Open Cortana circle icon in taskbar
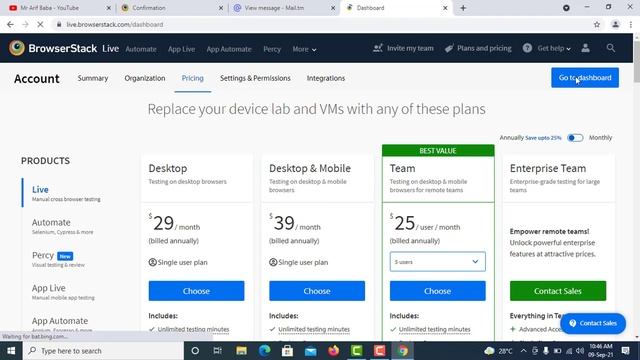This screenshot has height=360, width=640. pyautogui.click(x=195, y=351)
